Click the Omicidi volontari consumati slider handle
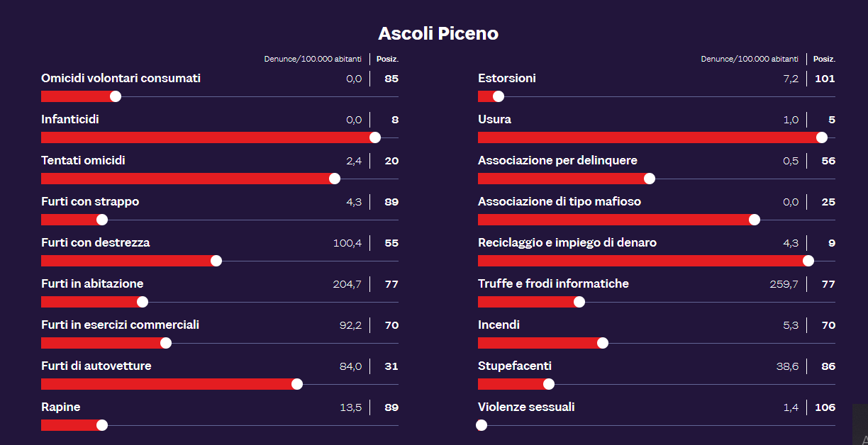 (116, 96)
